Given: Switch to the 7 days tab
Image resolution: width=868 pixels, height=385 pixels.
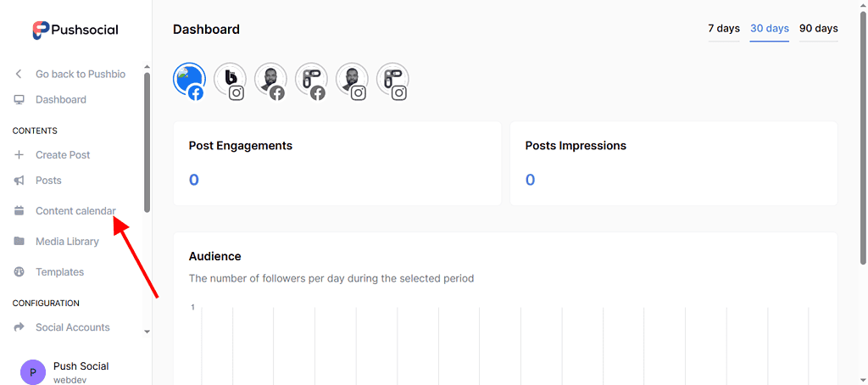Looking at the screenshot, I should tap(724, 29).
